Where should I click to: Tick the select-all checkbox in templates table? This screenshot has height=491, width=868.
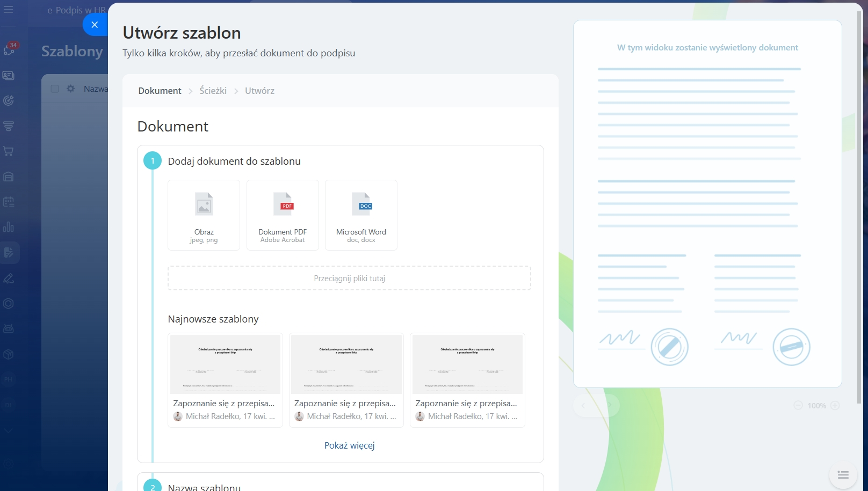tap(55, 89)
